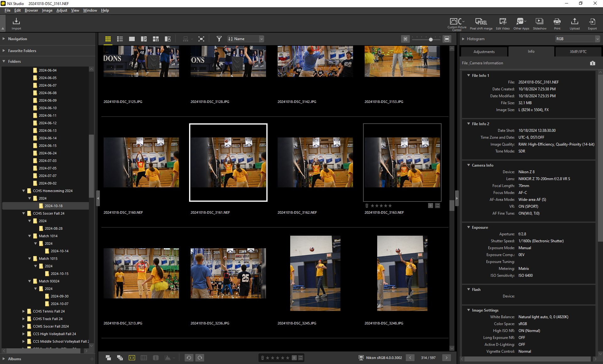Click the largest thumbnail size icon

pos(447,39)
